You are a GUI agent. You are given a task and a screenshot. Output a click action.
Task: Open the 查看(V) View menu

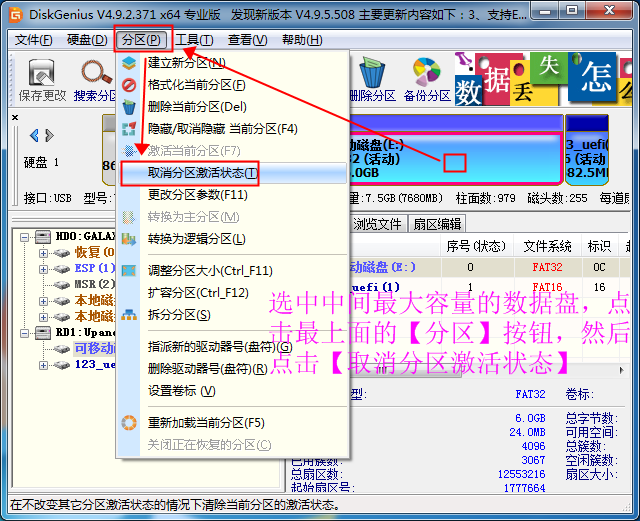click(247, 40)
